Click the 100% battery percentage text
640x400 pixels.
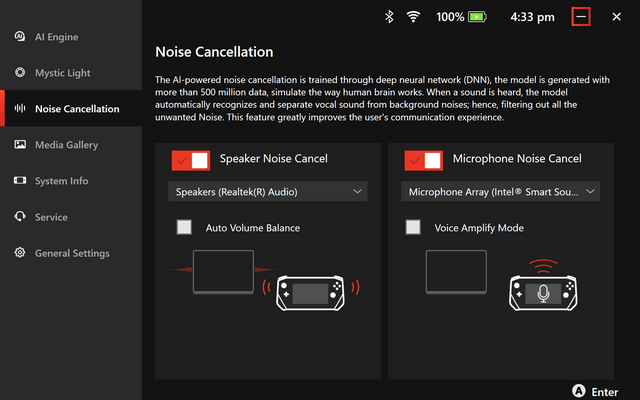coord(450,17)
